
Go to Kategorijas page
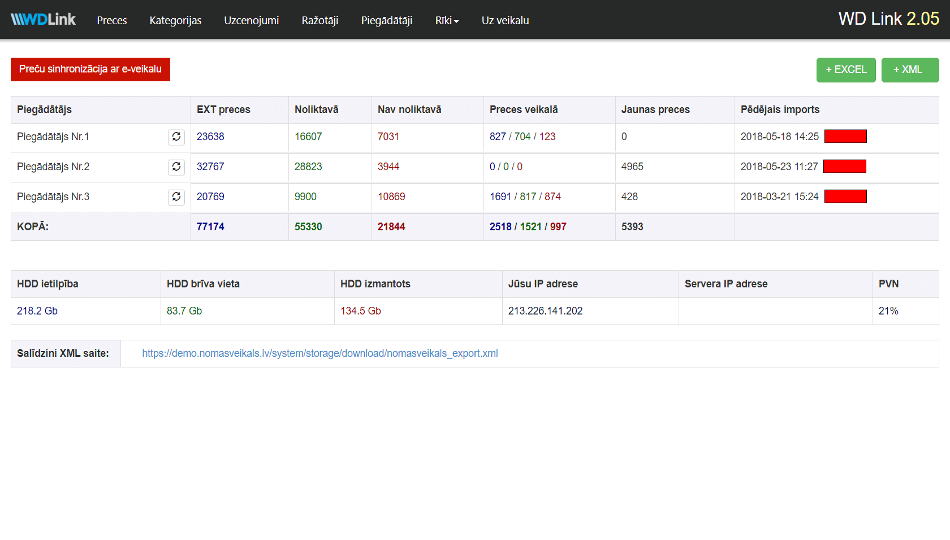pyautogui.click(x=175, y=20)
